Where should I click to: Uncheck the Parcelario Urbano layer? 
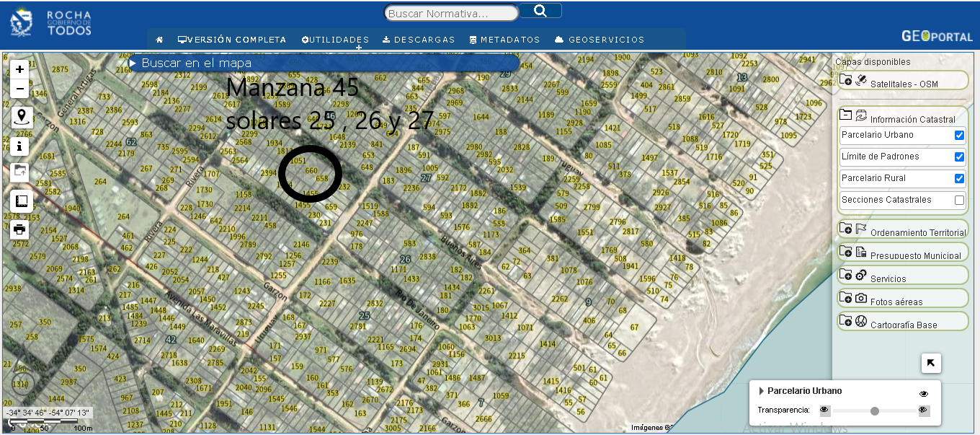(x=959, y=135)
